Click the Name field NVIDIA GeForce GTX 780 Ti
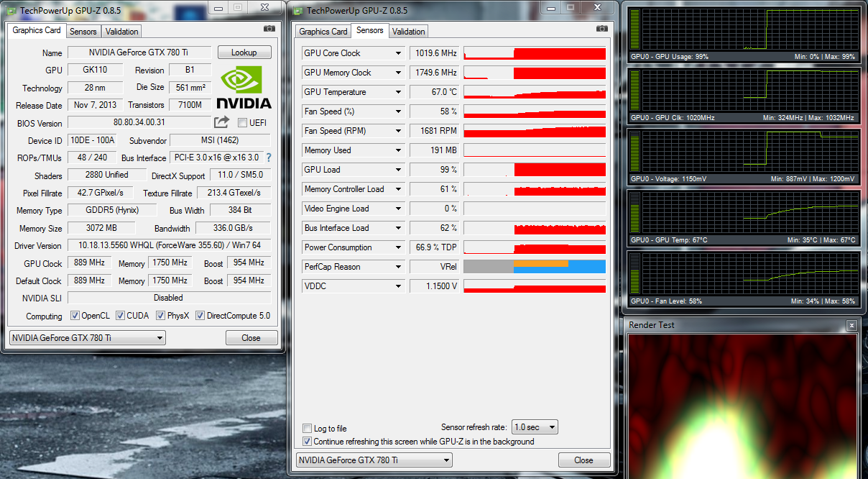Image resolution: width=868 pixels, height=479 pixels. pos(139,53)
